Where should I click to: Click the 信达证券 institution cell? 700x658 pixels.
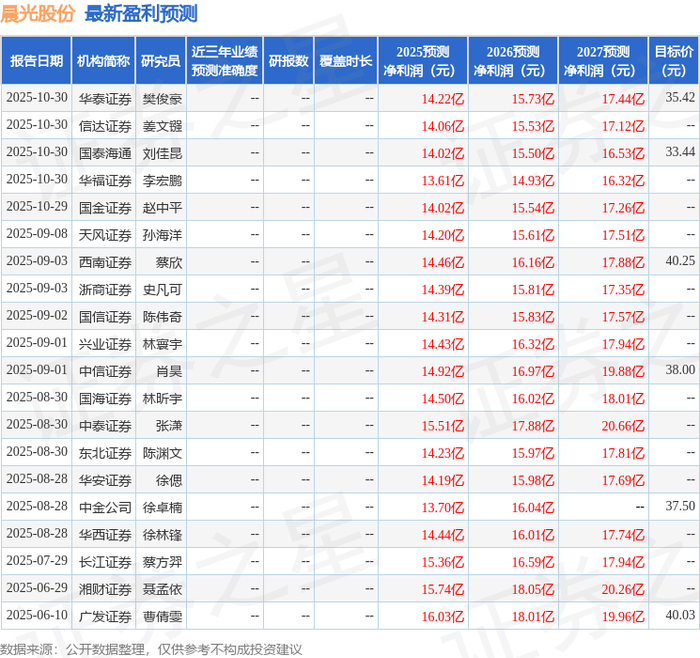[x=105, y=126]
